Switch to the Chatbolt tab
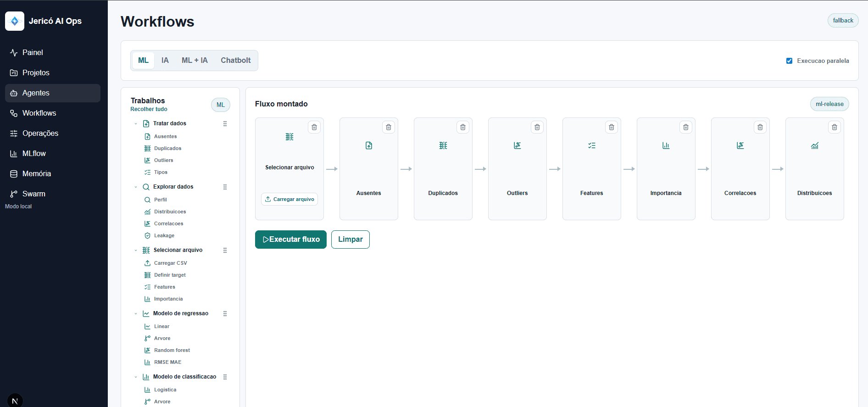The height and width of the screenshot is (407, 868). coord(236,61)
